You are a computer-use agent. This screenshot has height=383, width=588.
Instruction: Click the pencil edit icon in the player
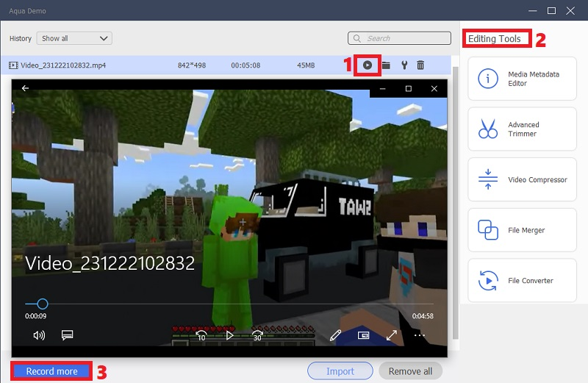[x=335, y=335]
